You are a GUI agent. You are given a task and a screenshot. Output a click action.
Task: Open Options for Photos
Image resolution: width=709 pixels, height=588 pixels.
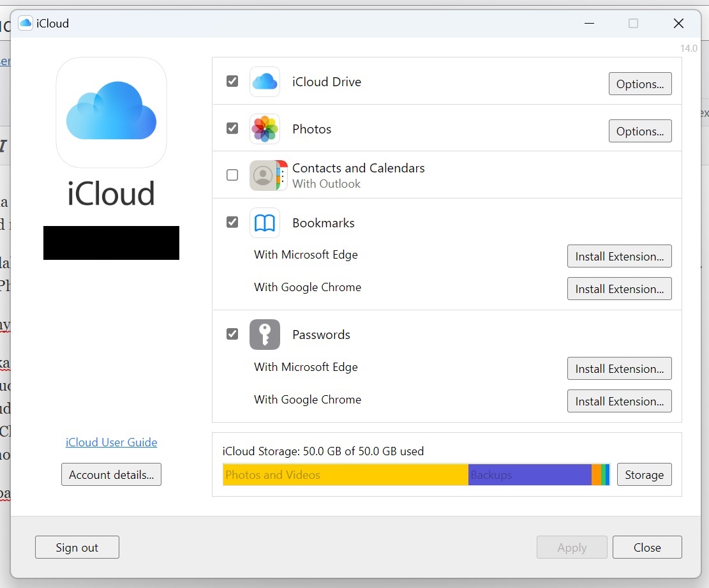(639, 131)
